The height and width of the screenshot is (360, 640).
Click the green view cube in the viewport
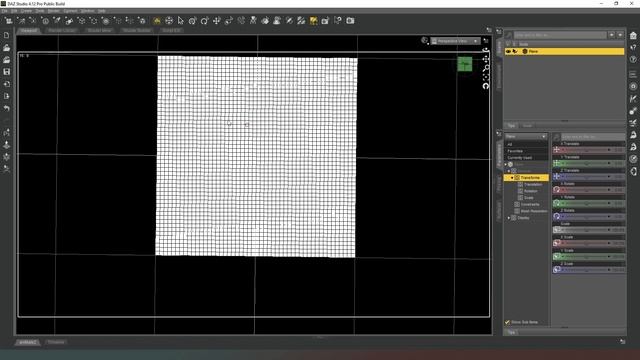coord(464,64)
